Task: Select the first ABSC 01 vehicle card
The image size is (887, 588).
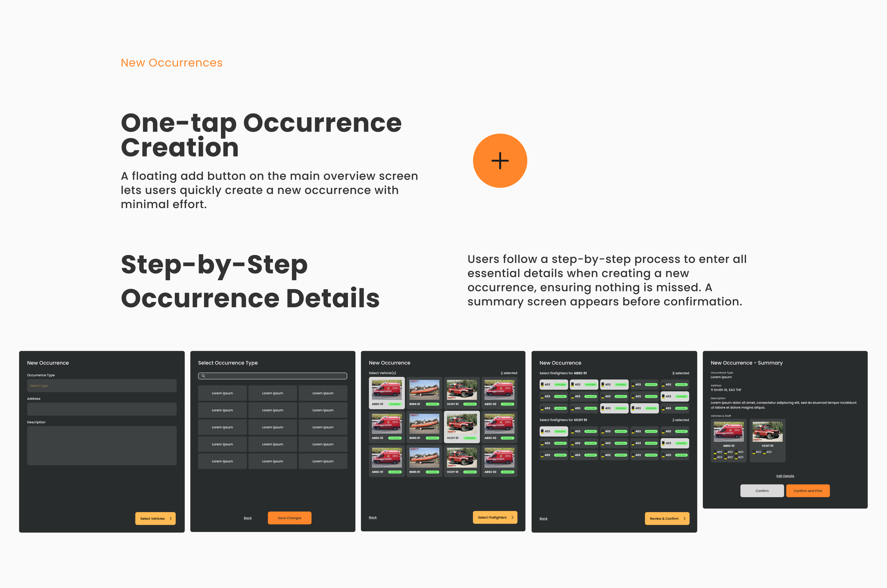Action: [x=387, y=393]
